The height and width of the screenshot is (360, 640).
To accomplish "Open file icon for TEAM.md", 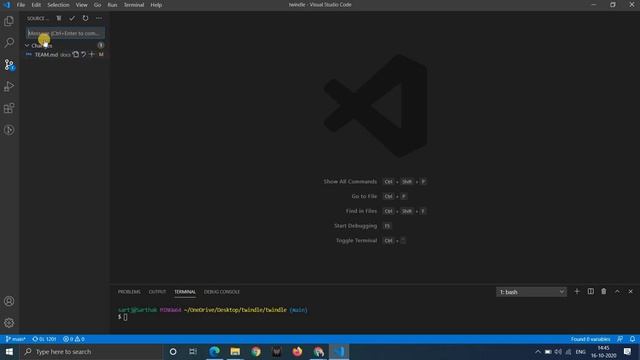I will coord(76,54).
